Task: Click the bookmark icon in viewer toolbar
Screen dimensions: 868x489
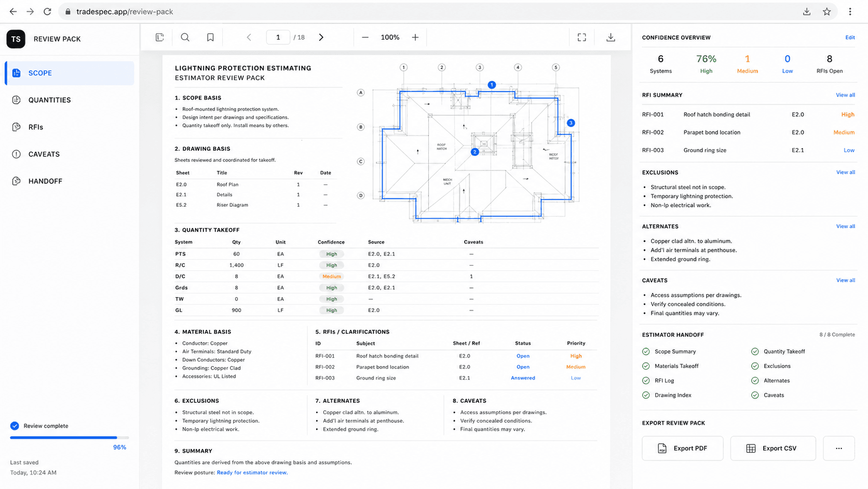Action: [210, 37]
